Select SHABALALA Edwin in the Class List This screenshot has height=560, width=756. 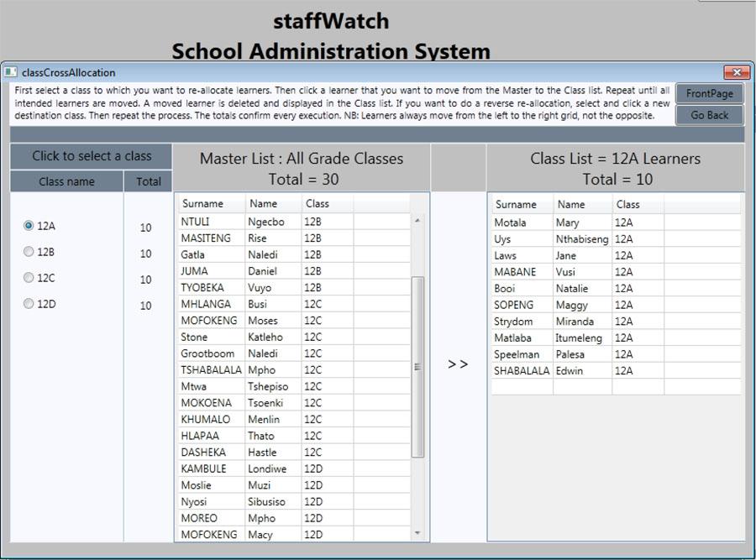(521, 370)
